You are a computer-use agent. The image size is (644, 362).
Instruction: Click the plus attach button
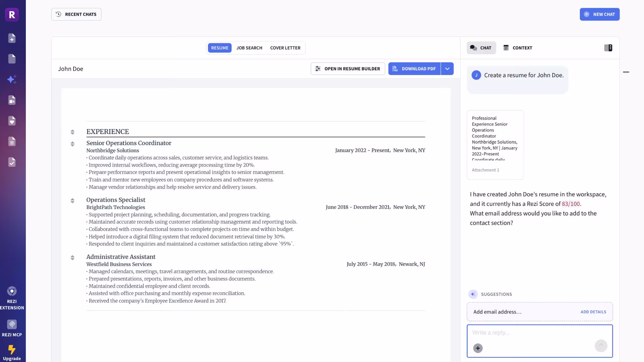(478, 348)
